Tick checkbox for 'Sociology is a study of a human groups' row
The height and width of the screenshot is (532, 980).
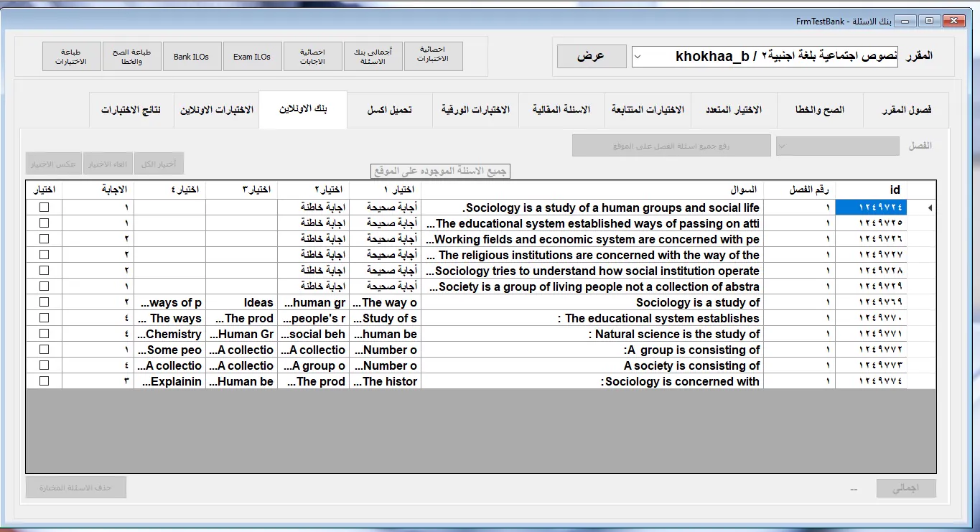[45, 207]
